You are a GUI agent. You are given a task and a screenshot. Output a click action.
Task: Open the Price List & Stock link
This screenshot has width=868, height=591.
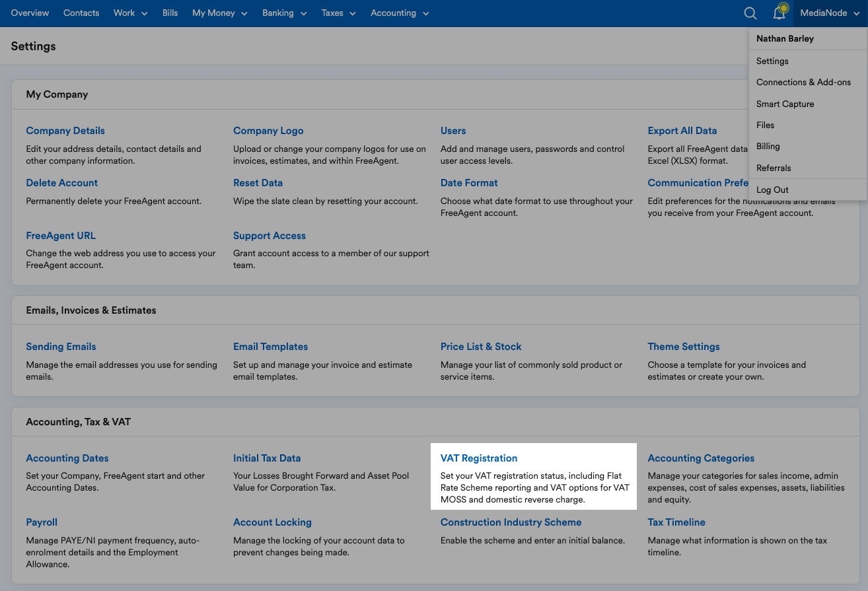[x=481, y=347]
